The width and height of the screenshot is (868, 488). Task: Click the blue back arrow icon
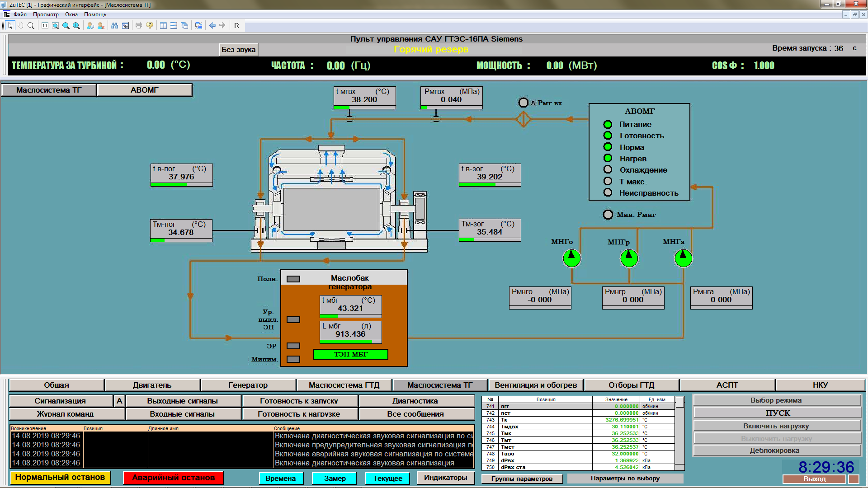pyautogui.click(x=212, y=26)
